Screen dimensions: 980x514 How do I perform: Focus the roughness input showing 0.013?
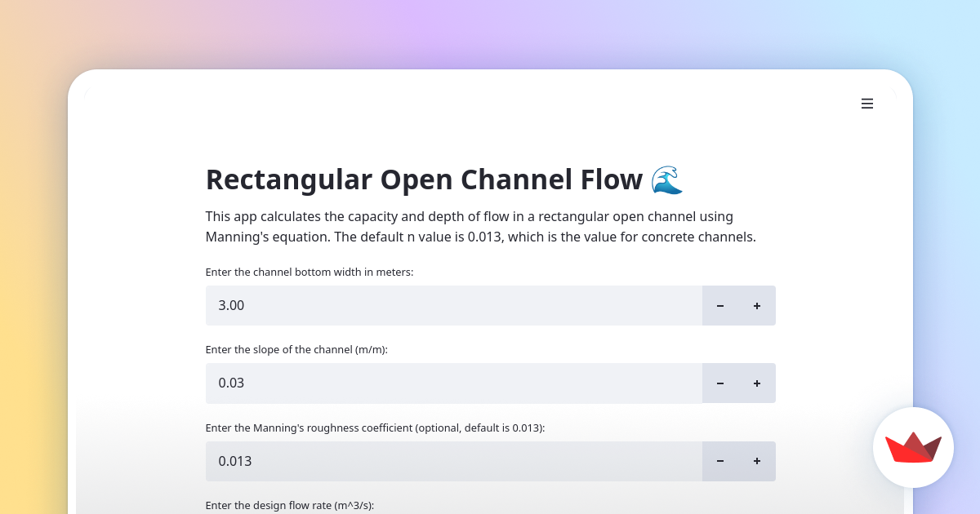(453, 461)
